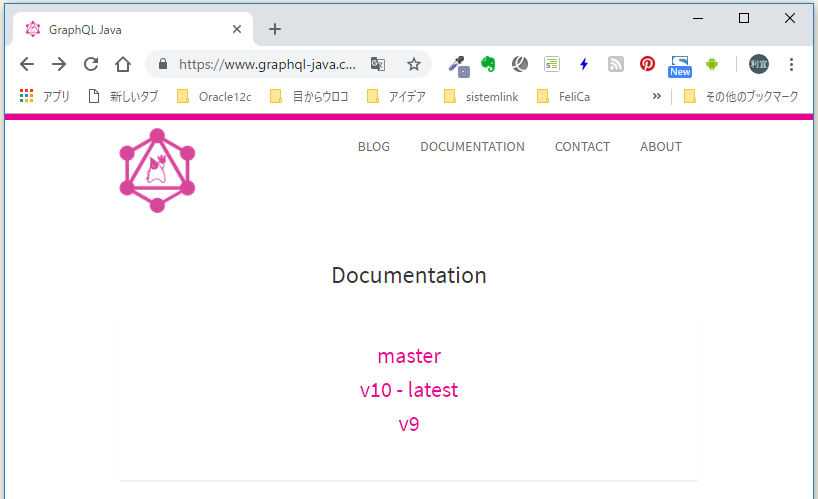Open the Oracle12c bookmark folder
Image resolution: width=818 pixels, height=499 pixels.
click(x=214, y=96)
